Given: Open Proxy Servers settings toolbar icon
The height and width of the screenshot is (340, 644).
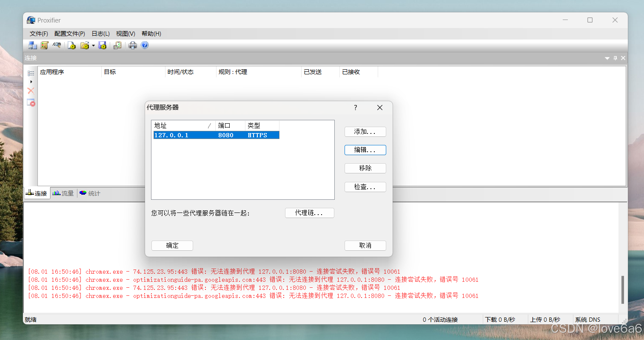Looking at the screenshot, I should [33, 45].
